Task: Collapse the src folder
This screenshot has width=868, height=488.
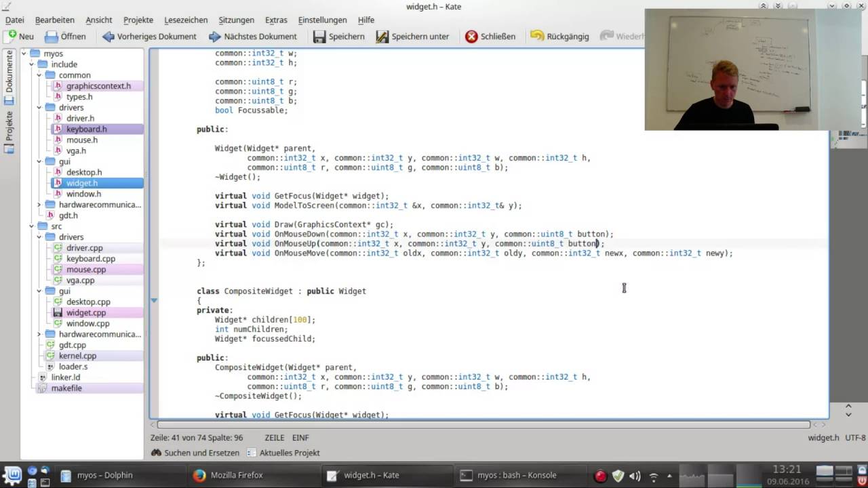Action: coord(31,226)
